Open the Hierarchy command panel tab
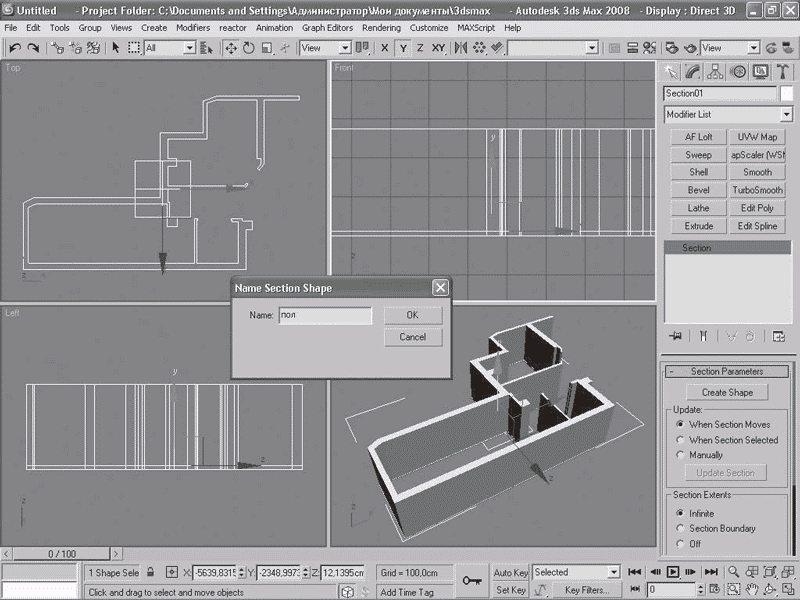 tap(715, 72)
